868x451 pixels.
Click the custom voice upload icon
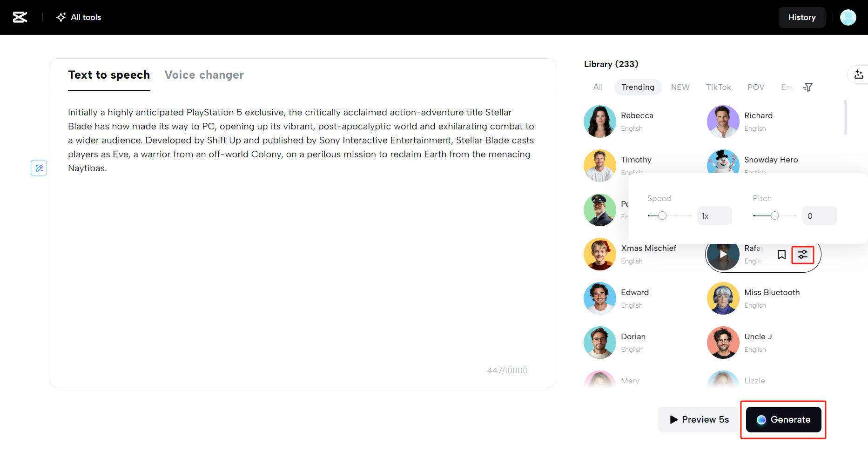[x=859, y=74]
